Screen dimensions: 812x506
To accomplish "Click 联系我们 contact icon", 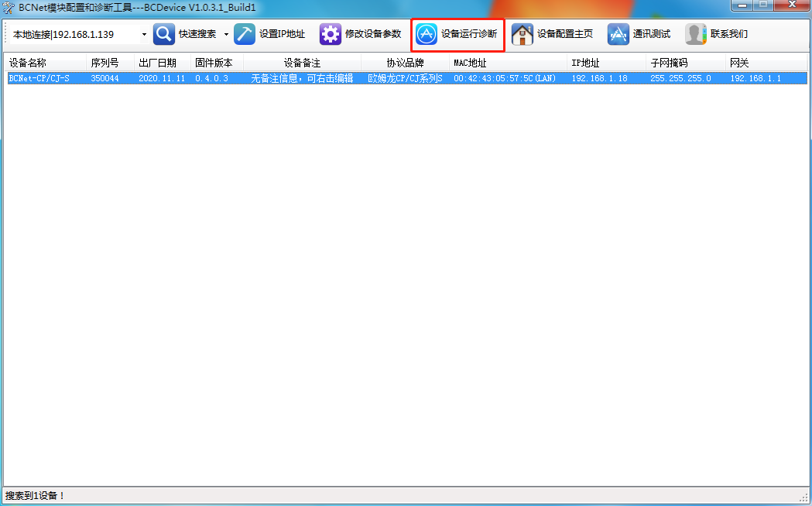I will (x=696, y=35).
